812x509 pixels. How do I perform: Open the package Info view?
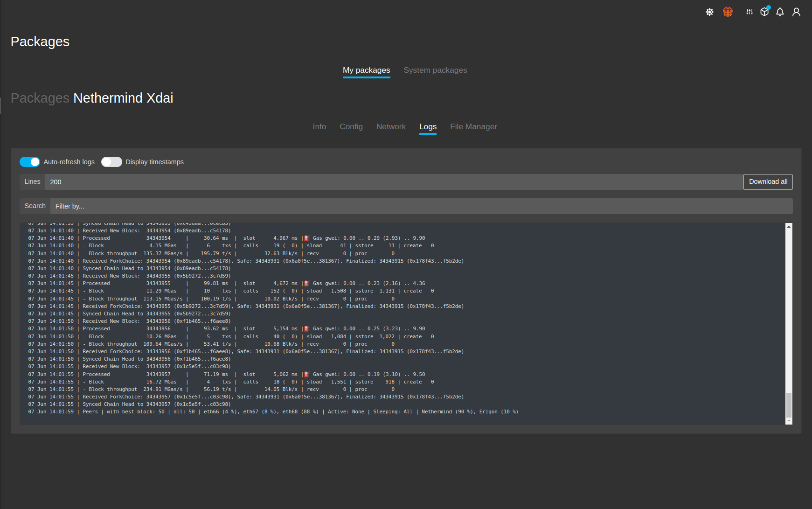click(319, 126)
